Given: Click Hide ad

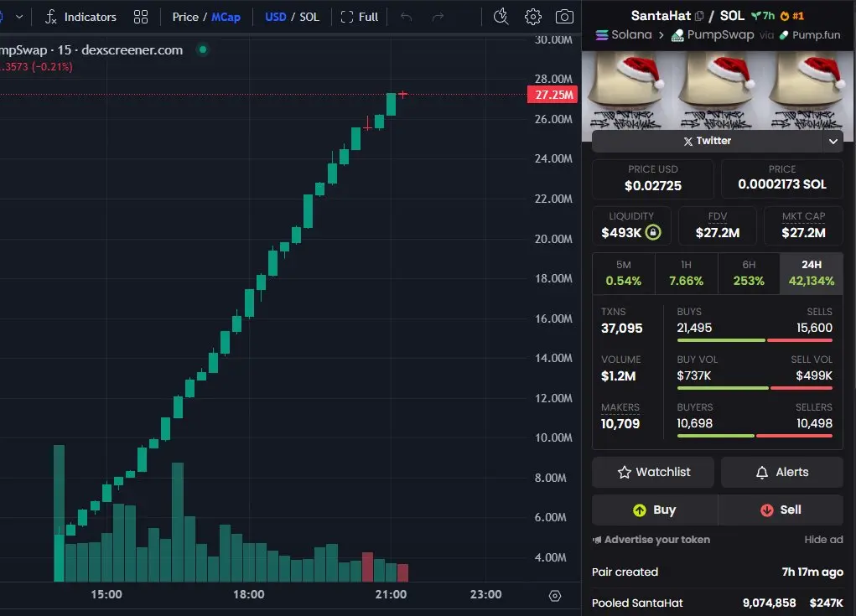Looking at the screenshot, I should click(823, 540).
